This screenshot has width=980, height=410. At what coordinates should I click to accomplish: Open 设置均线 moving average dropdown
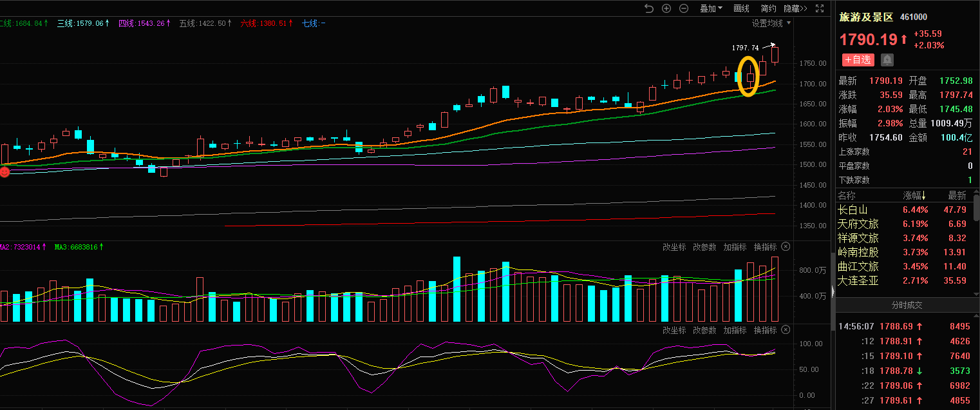click(x=771, y=23)
